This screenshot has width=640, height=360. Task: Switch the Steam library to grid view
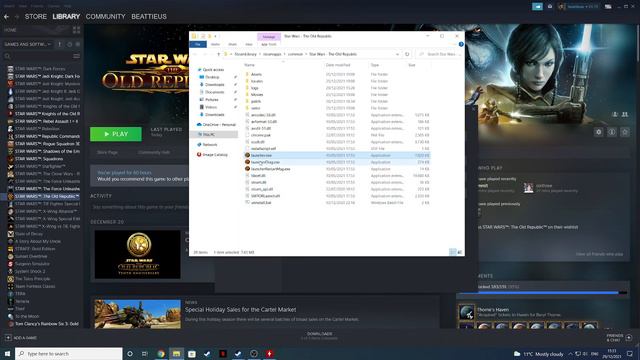76,30
